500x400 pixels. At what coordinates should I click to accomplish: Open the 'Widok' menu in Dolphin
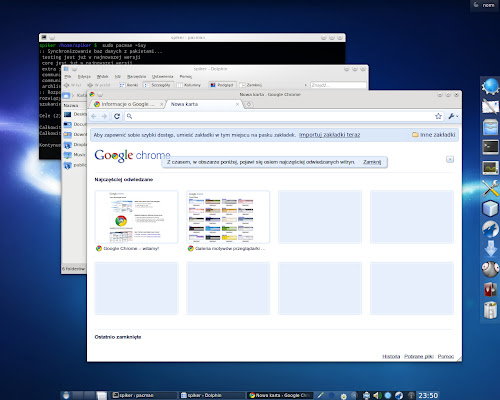[x=102, y=77]
